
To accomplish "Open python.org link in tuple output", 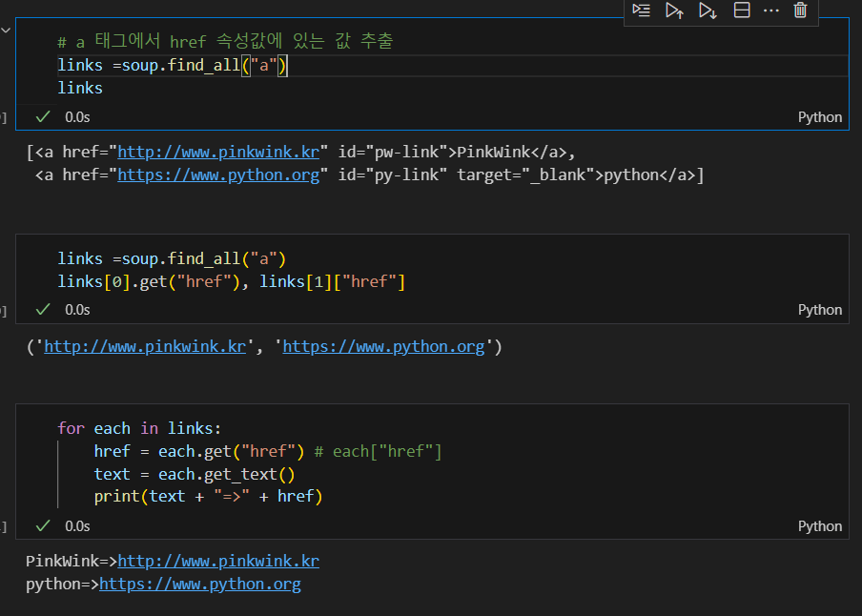I will [x=383, y=346].
